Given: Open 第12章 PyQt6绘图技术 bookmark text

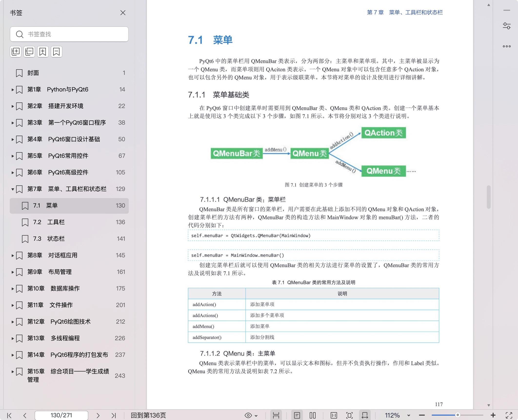Looking at the screenshot, I should pyautogui.click(x=59, y=322).
